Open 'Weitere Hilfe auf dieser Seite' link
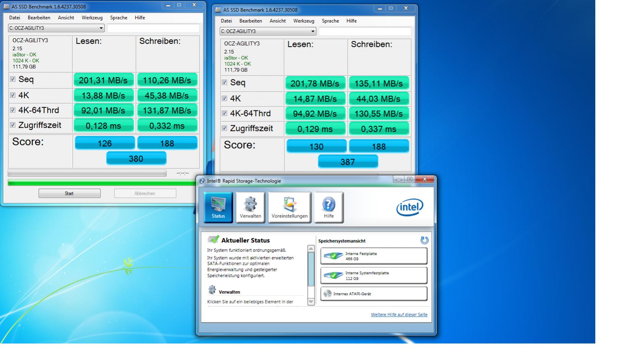 tap(399, 314)
